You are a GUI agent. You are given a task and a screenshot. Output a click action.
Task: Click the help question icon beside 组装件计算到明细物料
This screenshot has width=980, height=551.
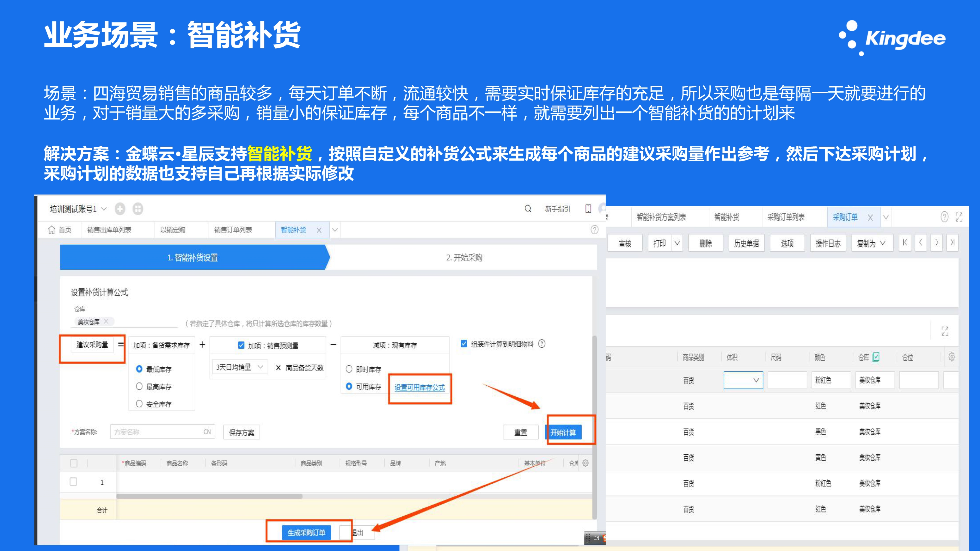pyautogui.click(x=542, y=344)
